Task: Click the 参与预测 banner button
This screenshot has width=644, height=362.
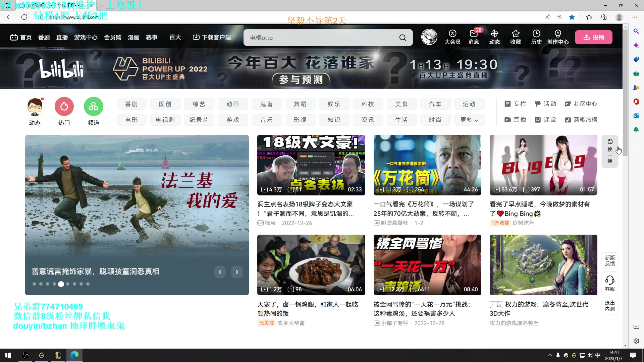Action: pos(301,79)
